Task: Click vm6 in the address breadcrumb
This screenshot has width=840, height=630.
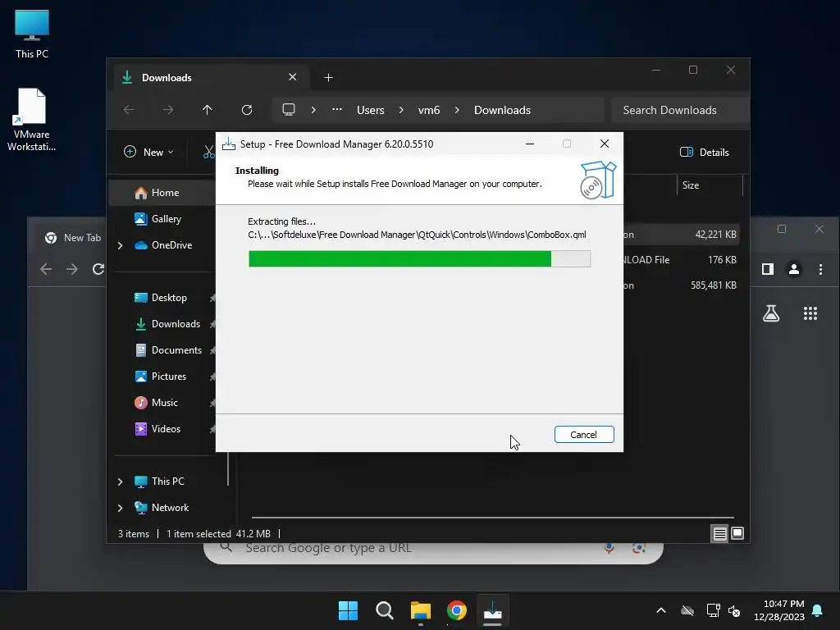Action: pyautogui.click(x=428, y=110)
